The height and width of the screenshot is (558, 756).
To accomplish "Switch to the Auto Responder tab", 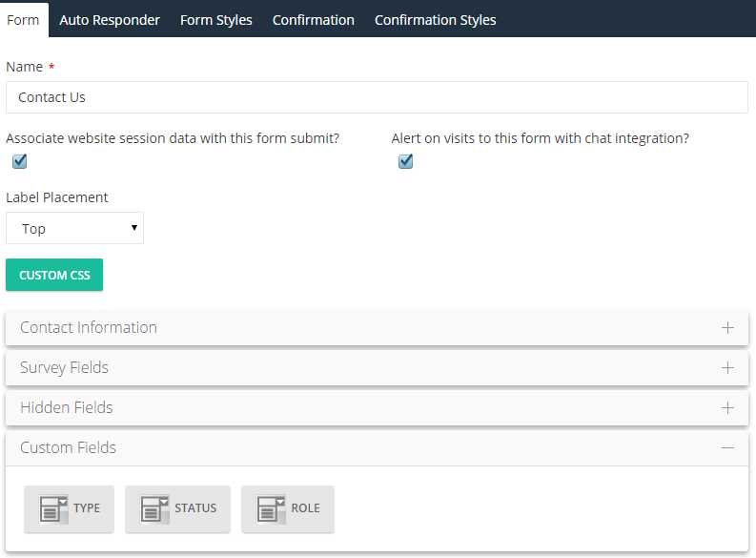I will coord(110,20).
